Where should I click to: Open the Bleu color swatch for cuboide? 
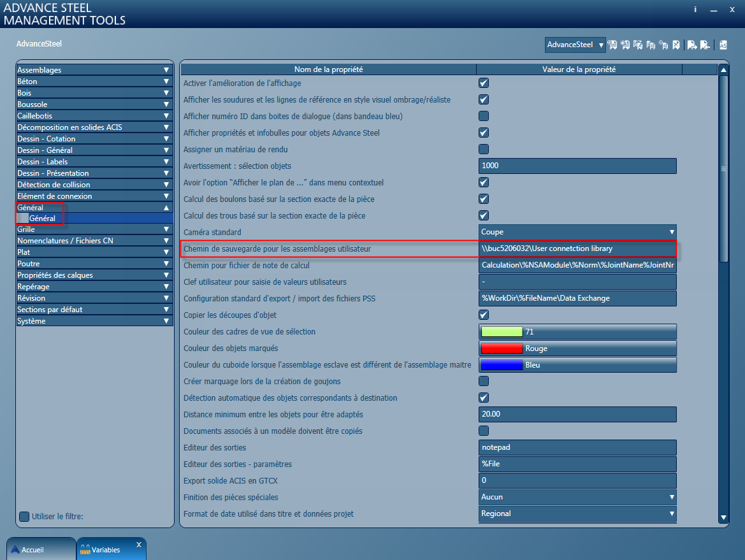(x=577, y=365)
